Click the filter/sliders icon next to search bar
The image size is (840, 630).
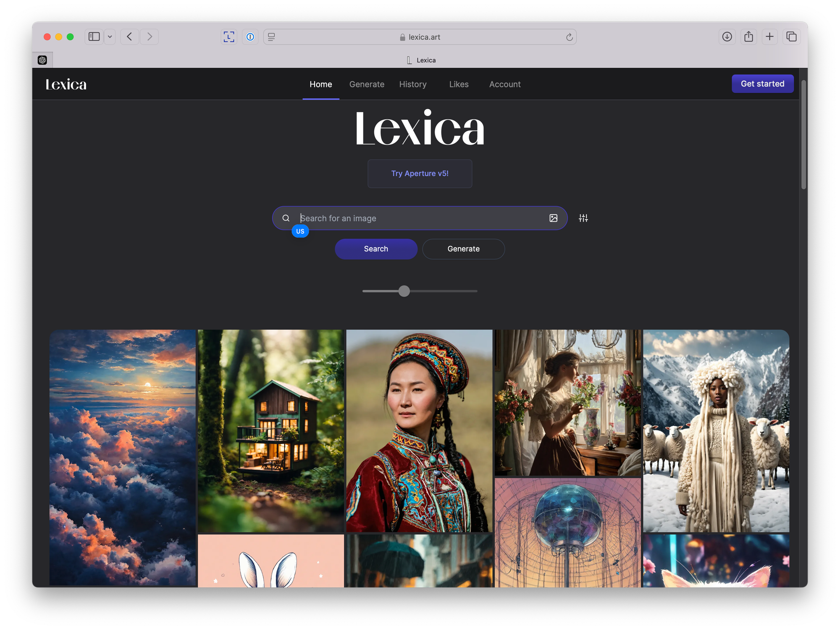583,218
